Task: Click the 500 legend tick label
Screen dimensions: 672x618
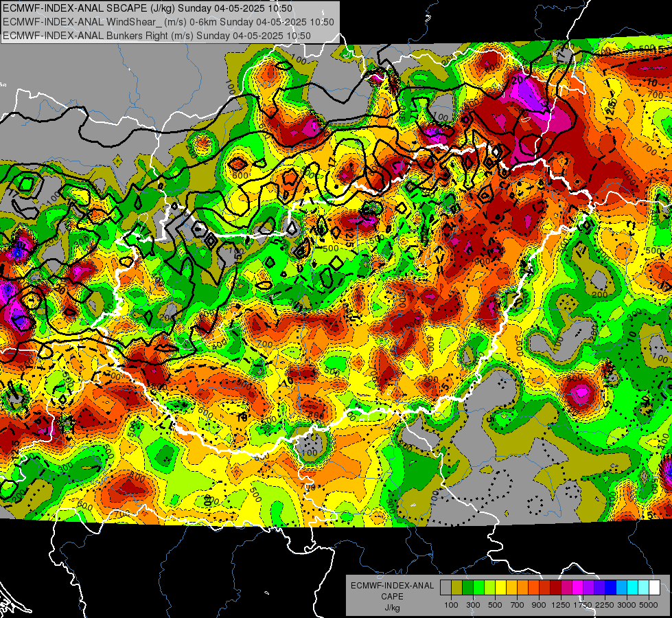Action: (495, 605)
